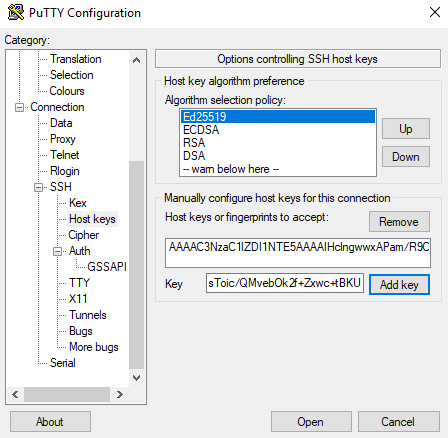Open the GSSAPI category
The image size is (448, 438).
pos(107,267)
